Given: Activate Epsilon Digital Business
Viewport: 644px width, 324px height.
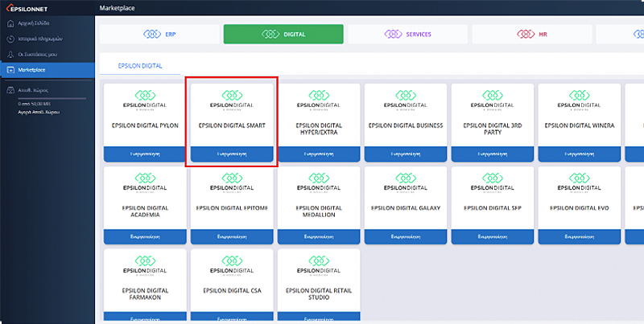Looking at the screenshot, I should [x=406, y=154].
